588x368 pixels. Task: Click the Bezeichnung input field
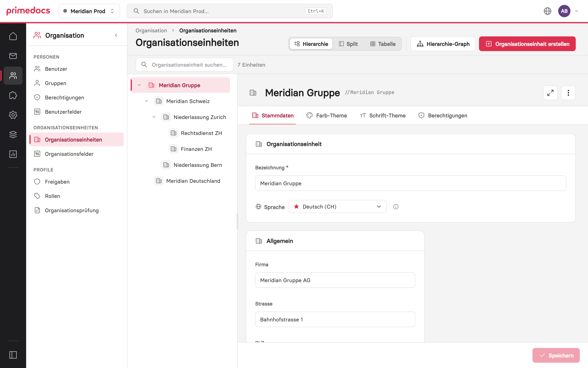click(x=411, y=183)
